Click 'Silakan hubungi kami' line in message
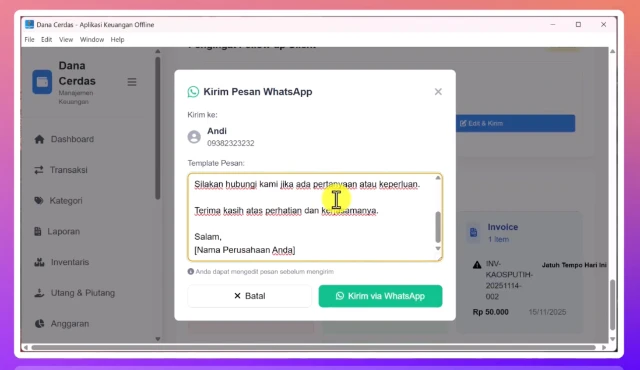Viewport: 640px width, 370px height. click(307, 184)
